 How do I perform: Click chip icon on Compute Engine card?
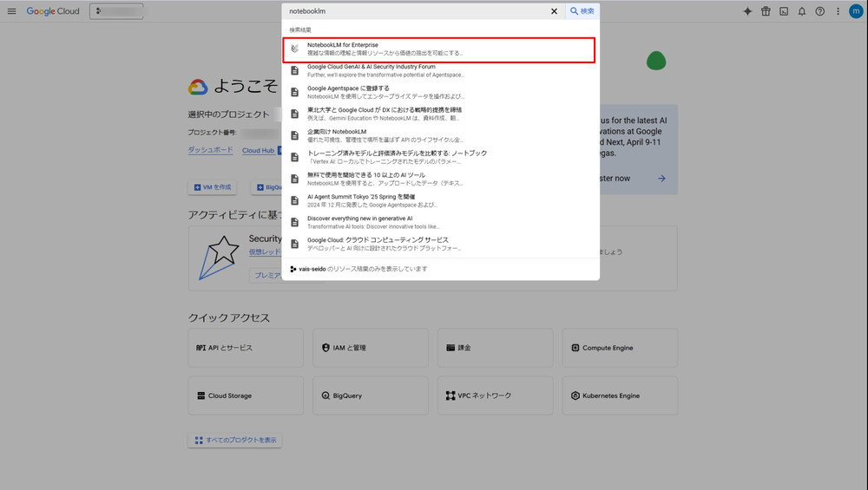(575, 348)
